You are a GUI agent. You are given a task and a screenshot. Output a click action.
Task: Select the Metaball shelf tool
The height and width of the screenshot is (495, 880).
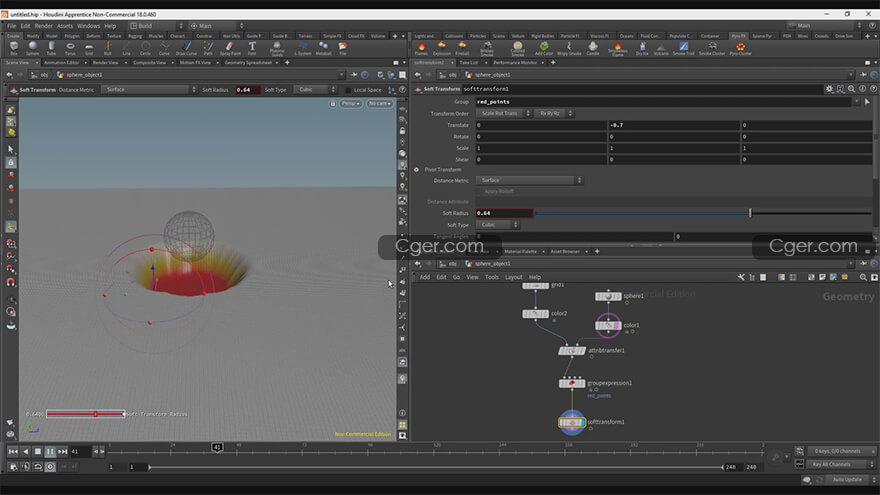click(323, 48)
